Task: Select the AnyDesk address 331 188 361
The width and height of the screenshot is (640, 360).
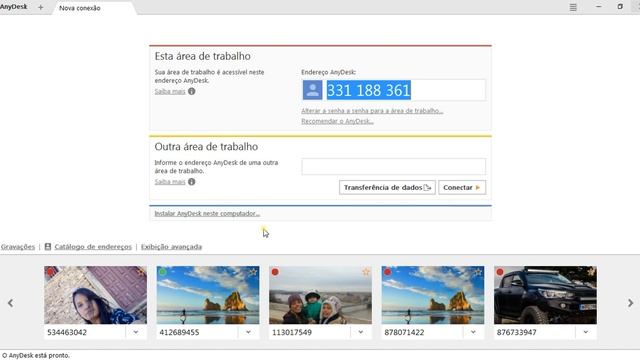Action: [x=369, y=90]
